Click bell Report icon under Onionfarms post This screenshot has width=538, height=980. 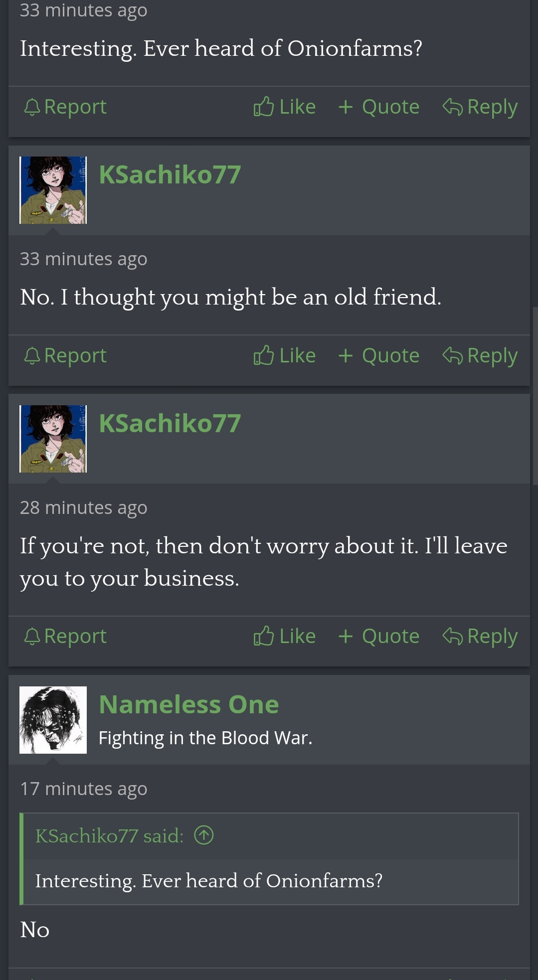[x=32, y=107]
